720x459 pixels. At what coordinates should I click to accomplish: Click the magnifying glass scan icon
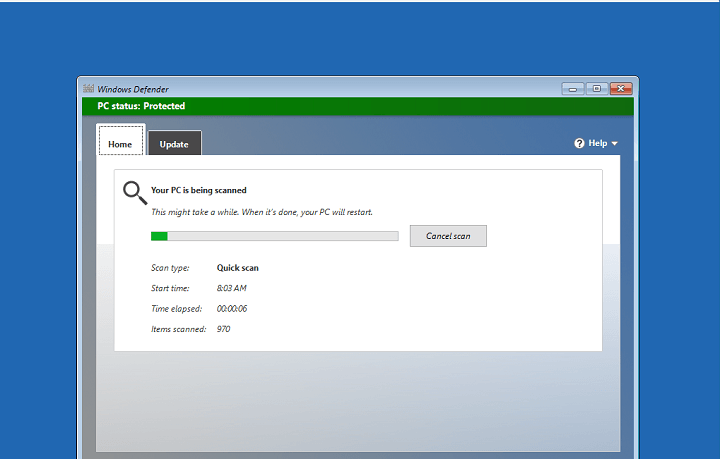tap(135, 193)
